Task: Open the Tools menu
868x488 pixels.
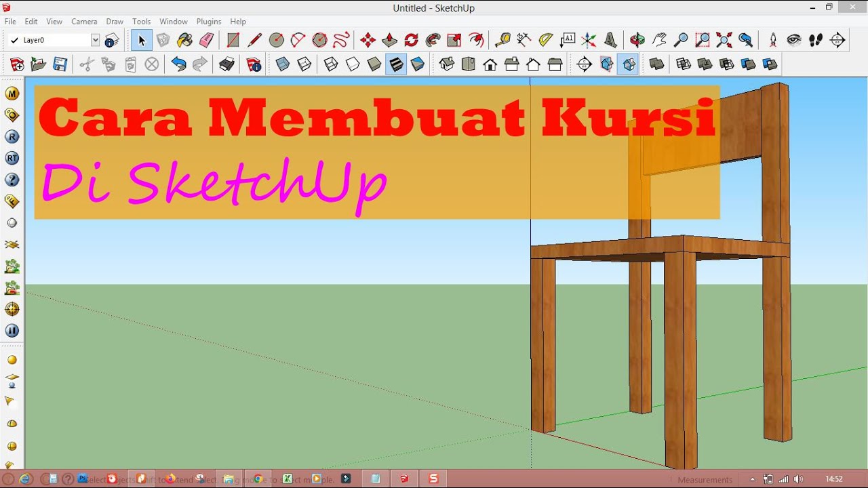Action: click(141, 22)
